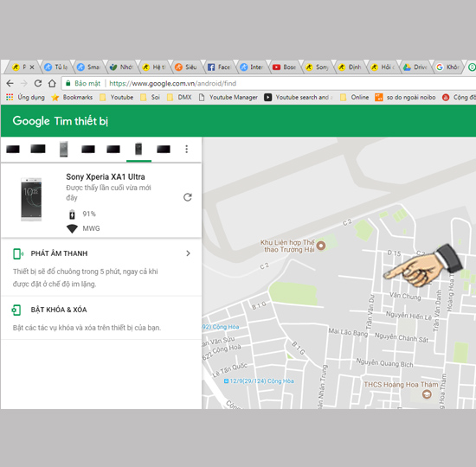Open the three-dot more devices menu
476x467 pixels.
[x=187, y=149]
